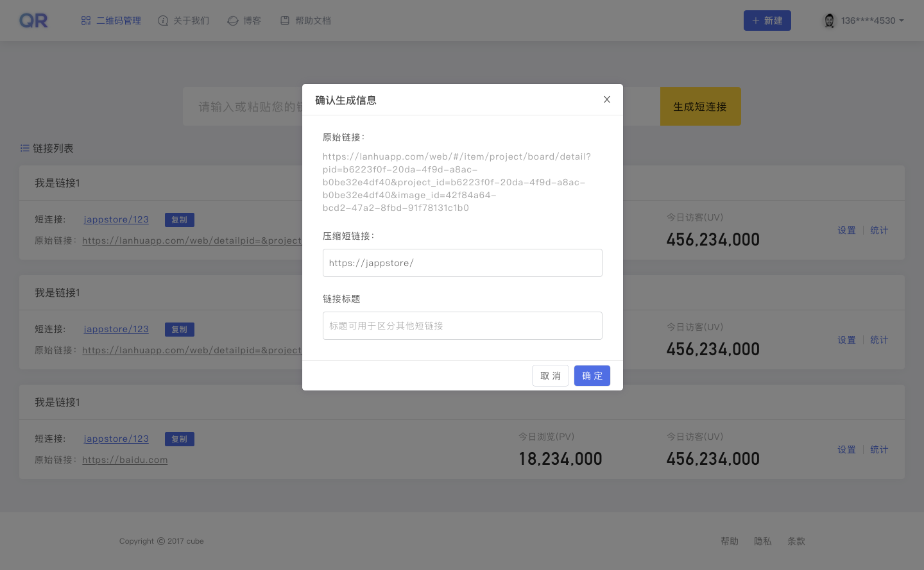Viewport: 924px width, 570px height.
Task: Open the 关于我们 menu item
Action: 191,20
